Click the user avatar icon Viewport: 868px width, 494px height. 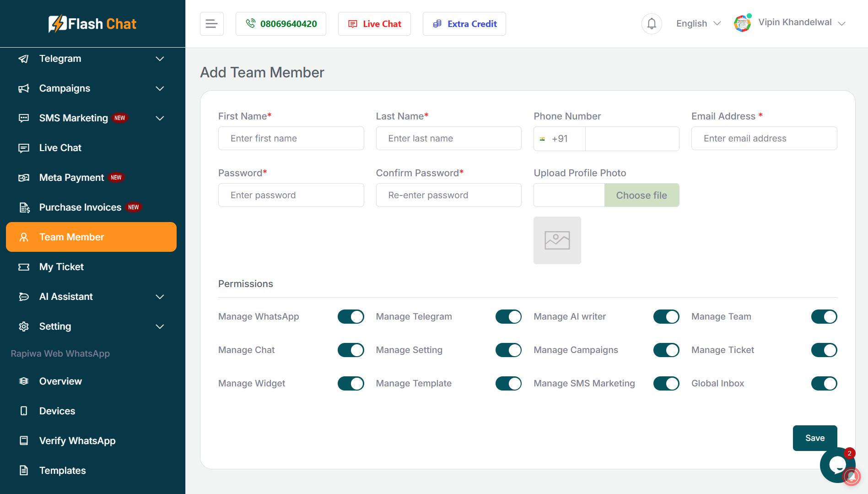742,23
